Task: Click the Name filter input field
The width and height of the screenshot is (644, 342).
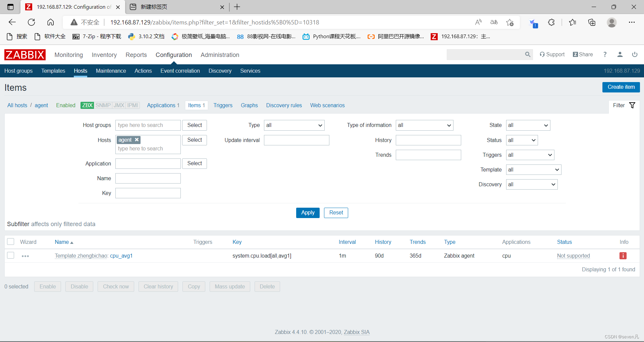Action: 148,179
